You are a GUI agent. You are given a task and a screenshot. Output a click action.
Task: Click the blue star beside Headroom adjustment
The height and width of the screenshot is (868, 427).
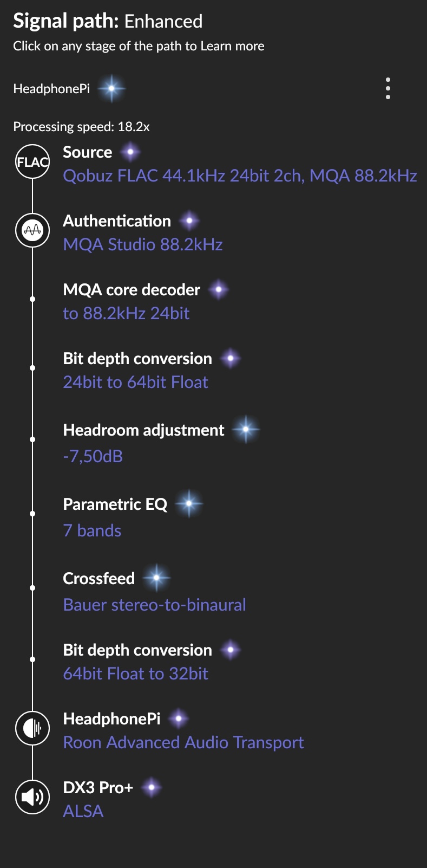click(x=246, y=430)
